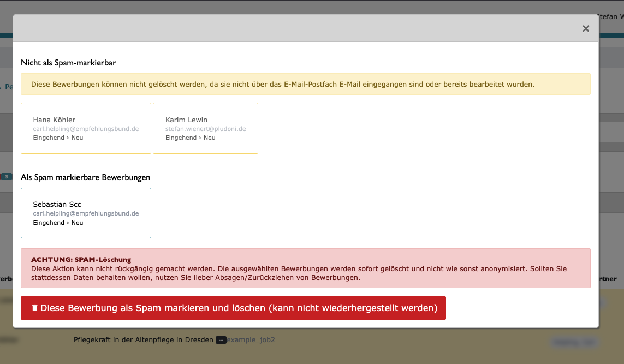Select the Sebastian Scc application card
Image resolution: width=624 pixels, height=364 pixels.
[86, 213]
